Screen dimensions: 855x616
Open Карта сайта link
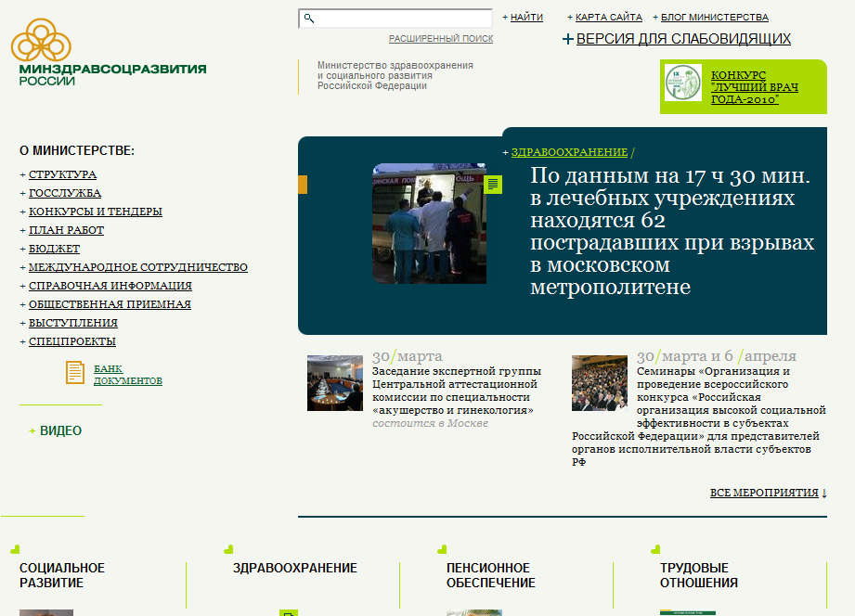pos(609,18)
